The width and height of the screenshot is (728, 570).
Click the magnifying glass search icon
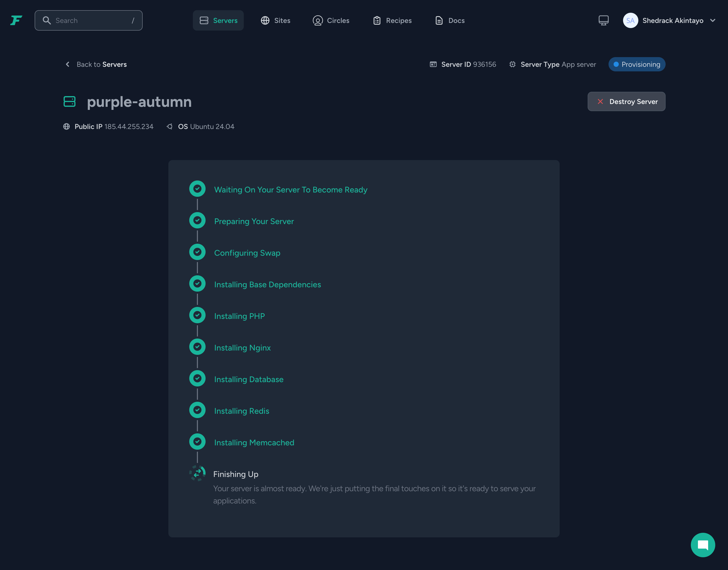pyautogui.click(x=47, y=20)
